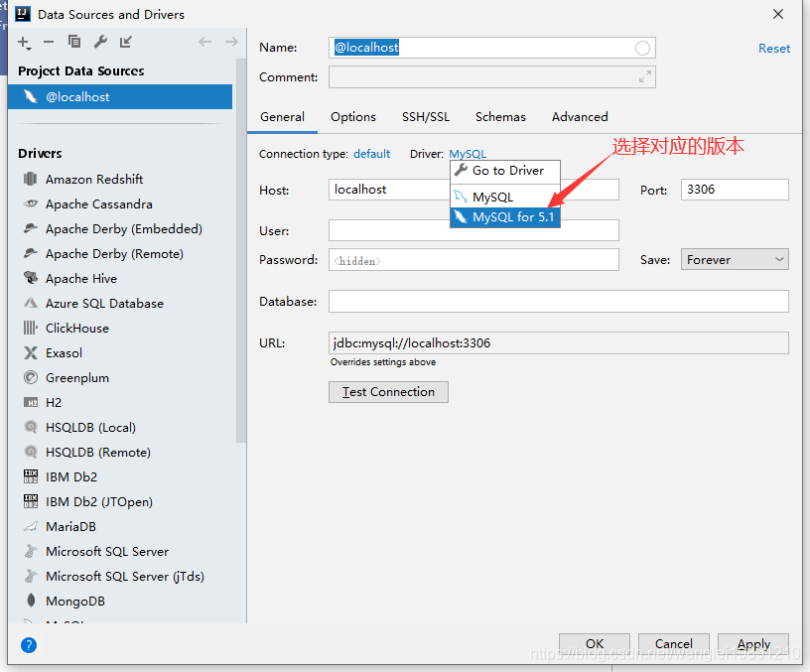The width and height of the screenshot is (810, 672).
Task: Click the Database input field
Action: click(559, 301)
